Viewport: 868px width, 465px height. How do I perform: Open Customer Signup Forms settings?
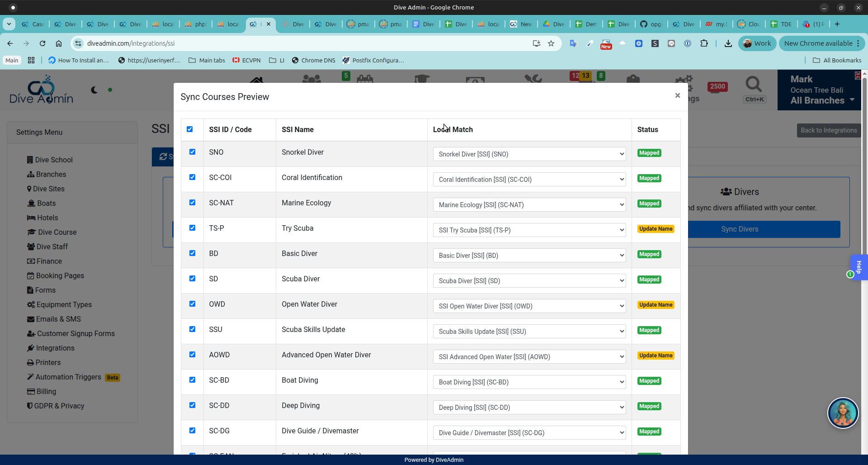71,333
